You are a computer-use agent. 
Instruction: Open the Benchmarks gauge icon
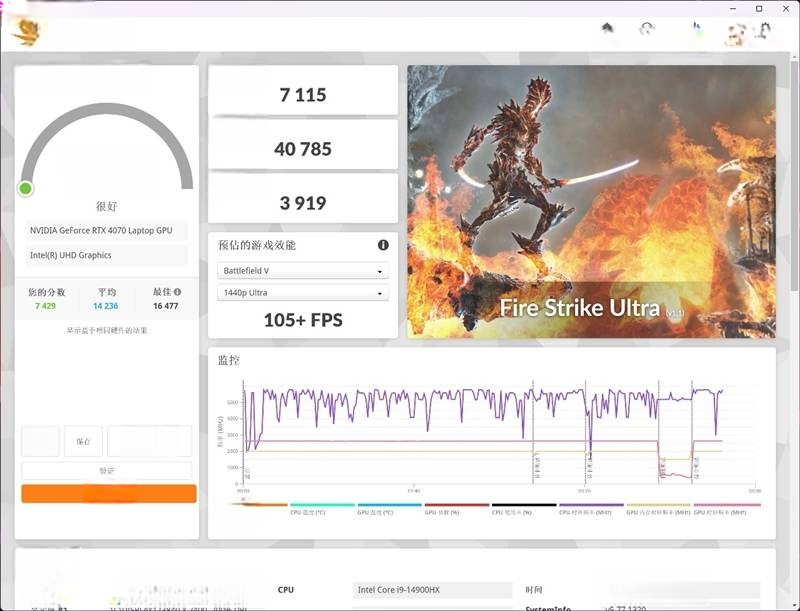click(647, 28)
